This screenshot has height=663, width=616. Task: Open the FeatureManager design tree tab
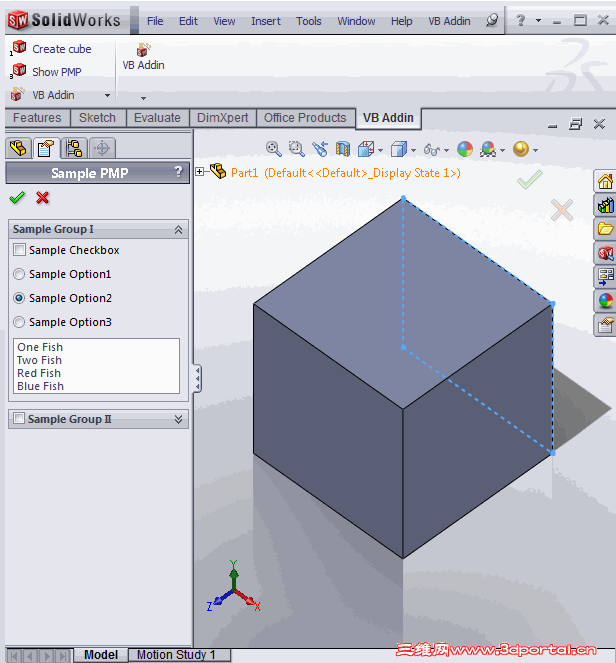(x=19, y=148)
